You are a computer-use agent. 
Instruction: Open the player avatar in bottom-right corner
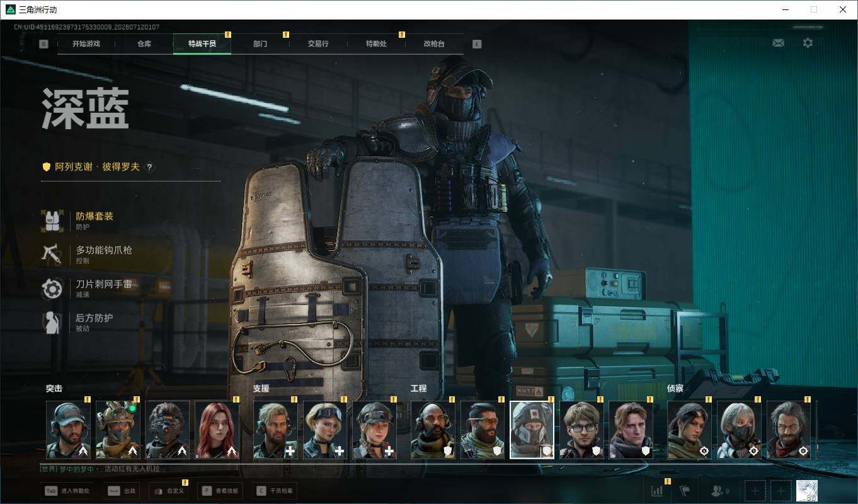click(x=807, y=491)
